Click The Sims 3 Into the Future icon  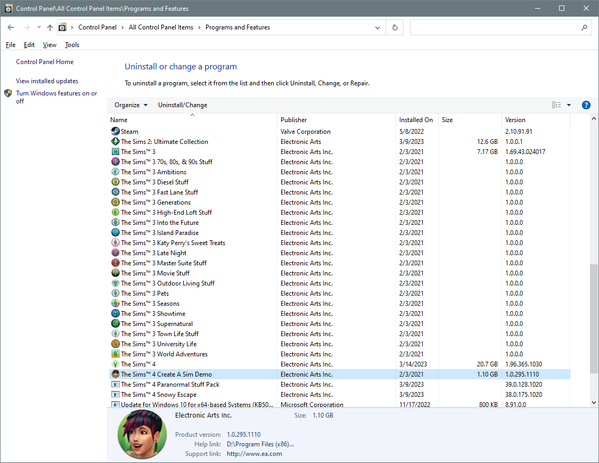(115, 222)
